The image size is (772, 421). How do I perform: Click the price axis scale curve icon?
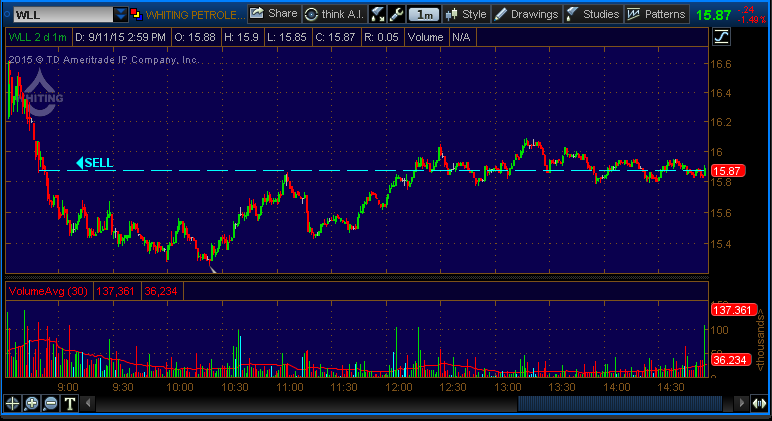722,37
